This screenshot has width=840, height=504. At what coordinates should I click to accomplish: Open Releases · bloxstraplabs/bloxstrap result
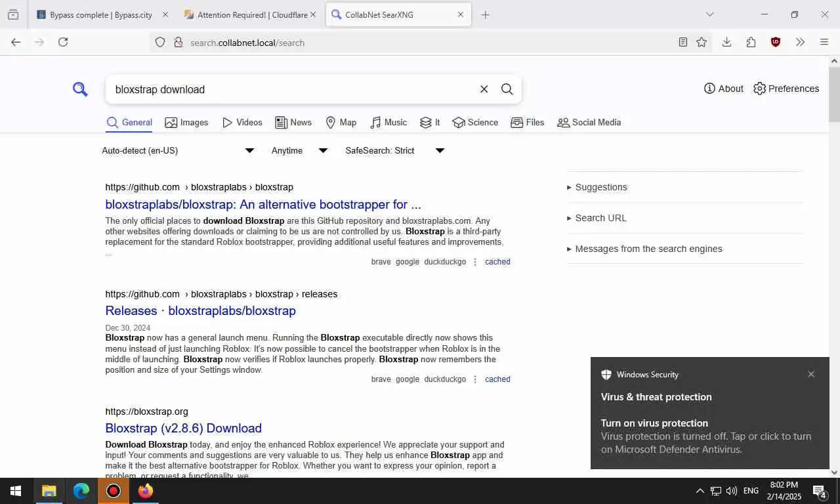200,310
